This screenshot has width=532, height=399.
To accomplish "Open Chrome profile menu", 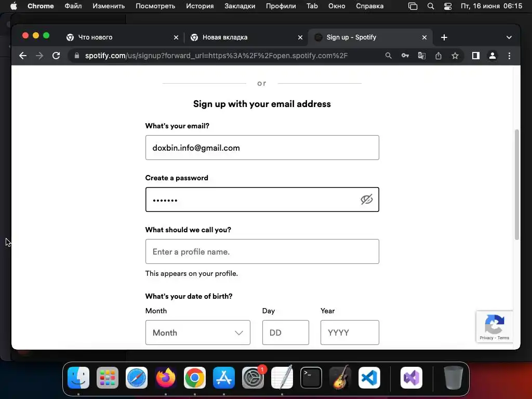I will point(493,56).
